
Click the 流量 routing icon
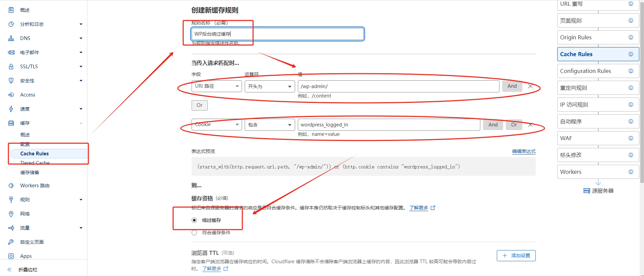click(11, 228)
